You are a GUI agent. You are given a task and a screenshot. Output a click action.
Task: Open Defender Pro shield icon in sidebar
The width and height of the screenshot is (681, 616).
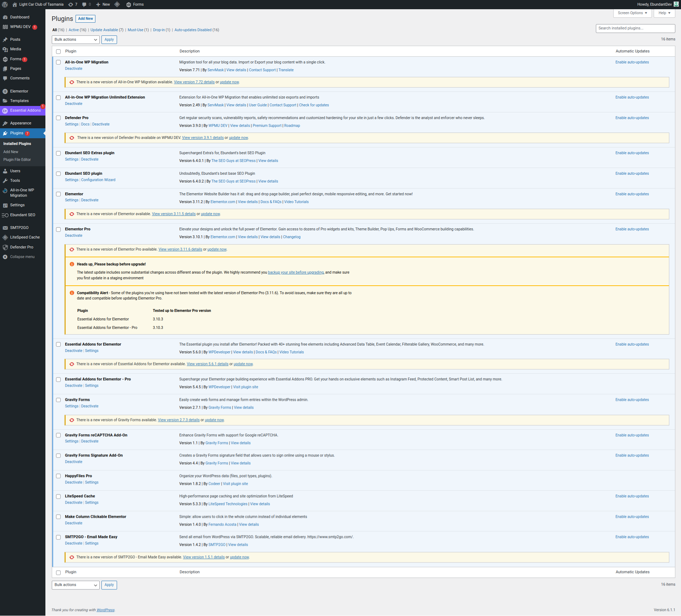point(5,247)
